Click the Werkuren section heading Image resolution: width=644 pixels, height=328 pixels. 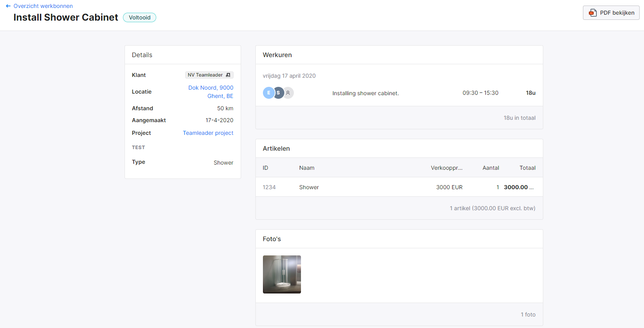[277, 55]
